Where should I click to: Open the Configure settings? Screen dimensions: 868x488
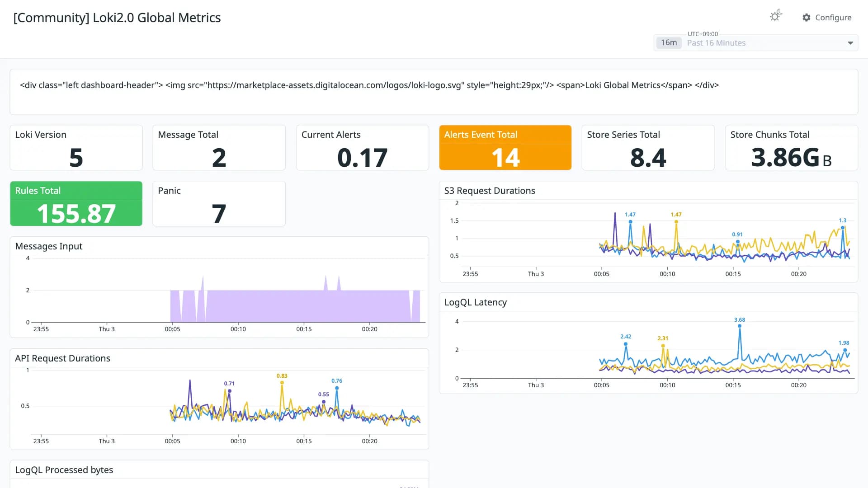(x=827, y=18)
